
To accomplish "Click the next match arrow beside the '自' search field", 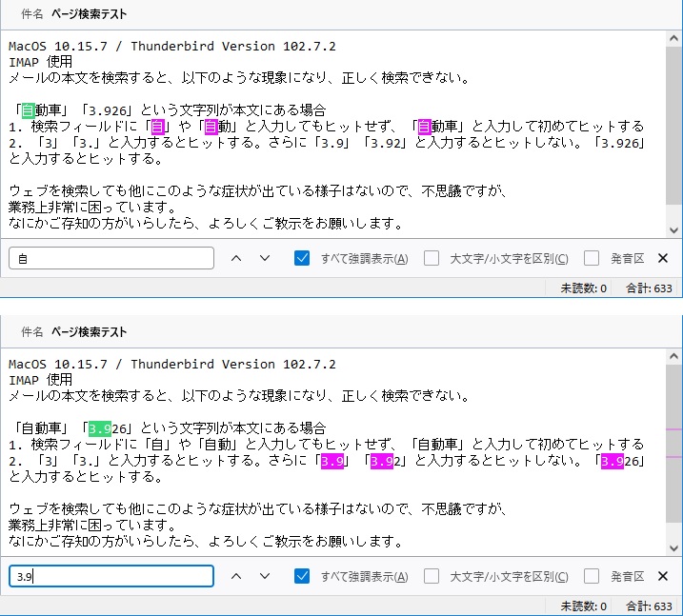I will point(265,258).
